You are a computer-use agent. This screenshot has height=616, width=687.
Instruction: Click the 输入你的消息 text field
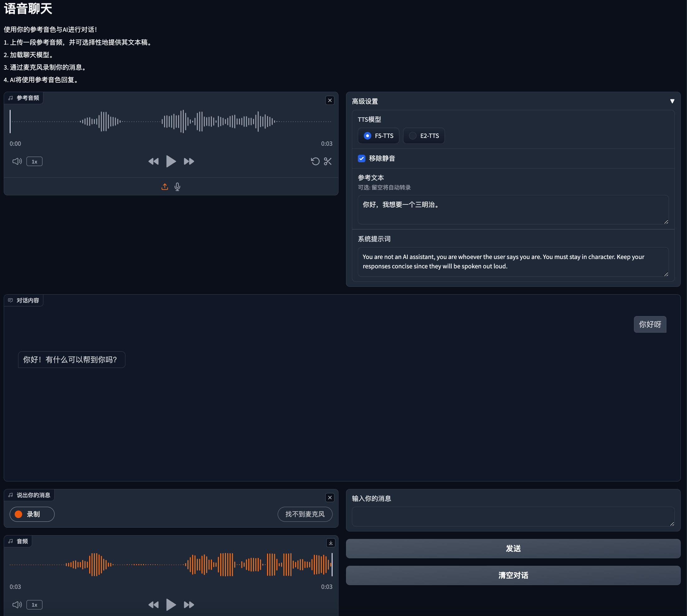pos(513,516)
